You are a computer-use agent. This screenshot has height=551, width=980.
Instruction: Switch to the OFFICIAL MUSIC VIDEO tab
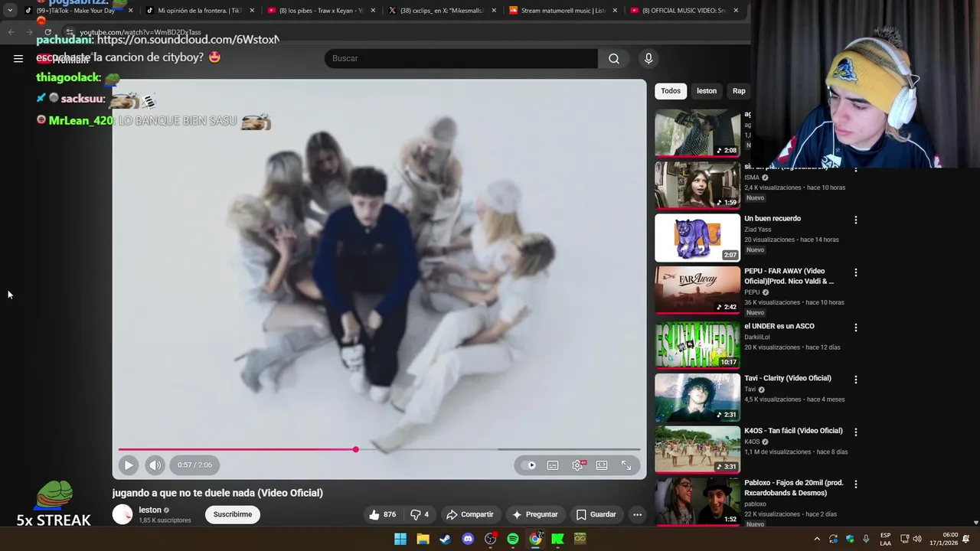coord(684,11)
